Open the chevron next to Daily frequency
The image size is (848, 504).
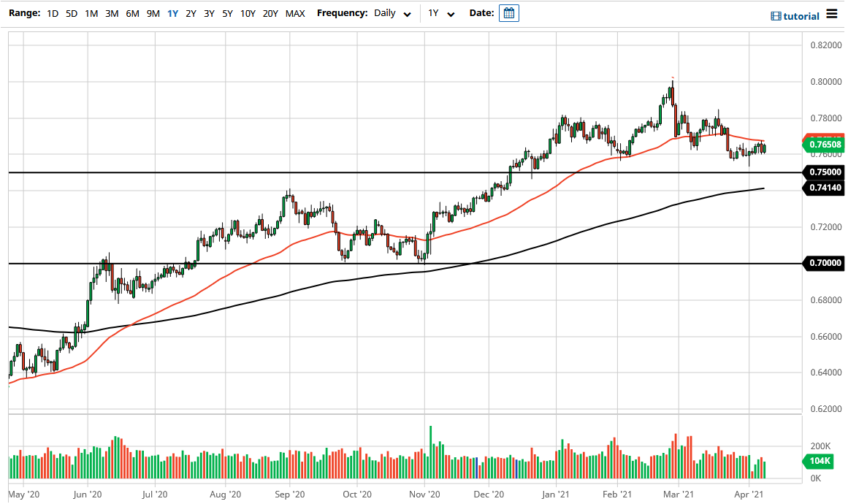point(408,14)
